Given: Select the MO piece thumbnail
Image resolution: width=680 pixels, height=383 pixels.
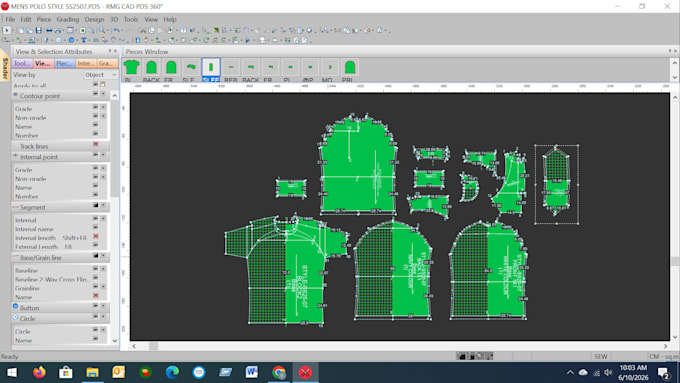Looking at the screenshot, I should point(330,70).
